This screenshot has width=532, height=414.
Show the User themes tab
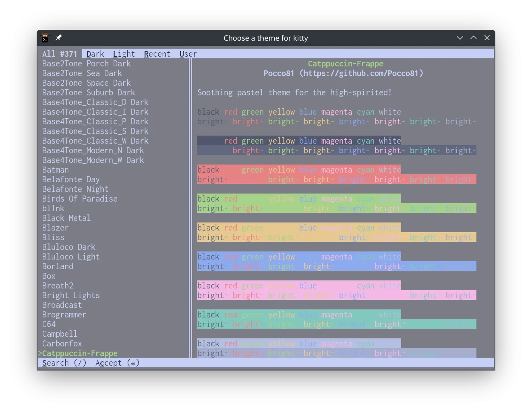188,54
